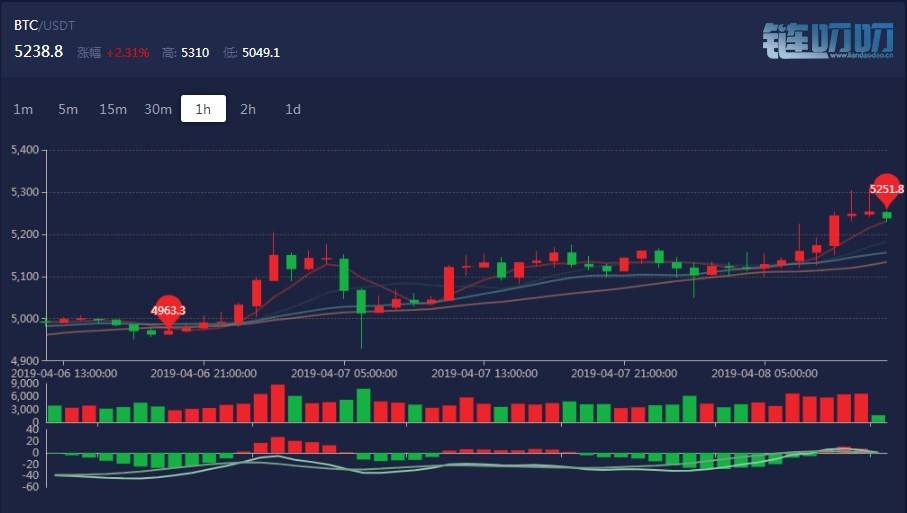Image resolution: width=907 pixels, height=513 pixels.
Task: Switch to the 5m interval
Action: point(68,109)
